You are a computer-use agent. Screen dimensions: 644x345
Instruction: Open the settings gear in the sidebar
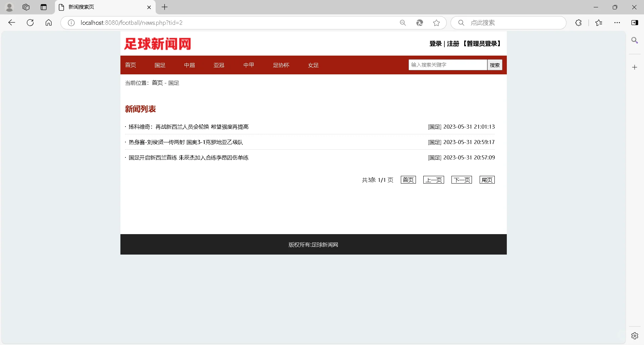635,335
